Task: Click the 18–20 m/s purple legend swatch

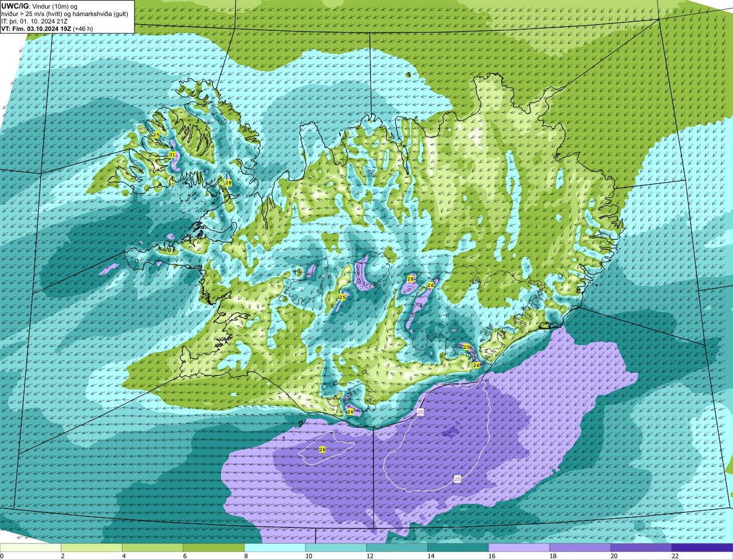Action: coord(580,548)
